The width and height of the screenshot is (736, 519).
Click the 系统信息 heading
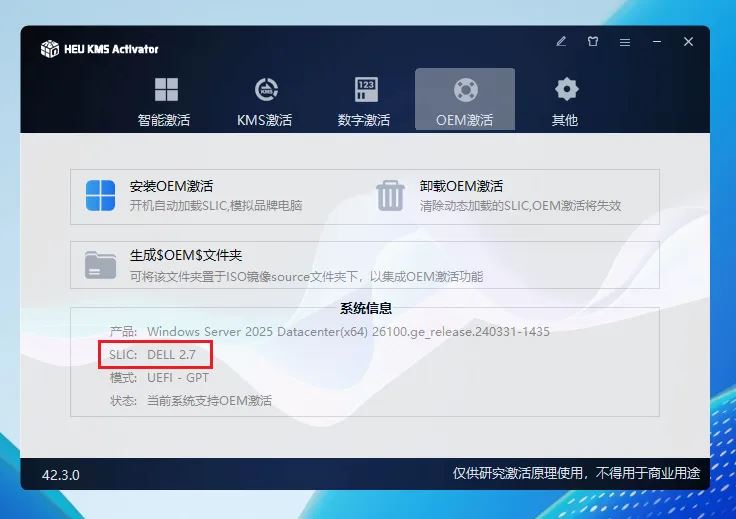point(366,309)
